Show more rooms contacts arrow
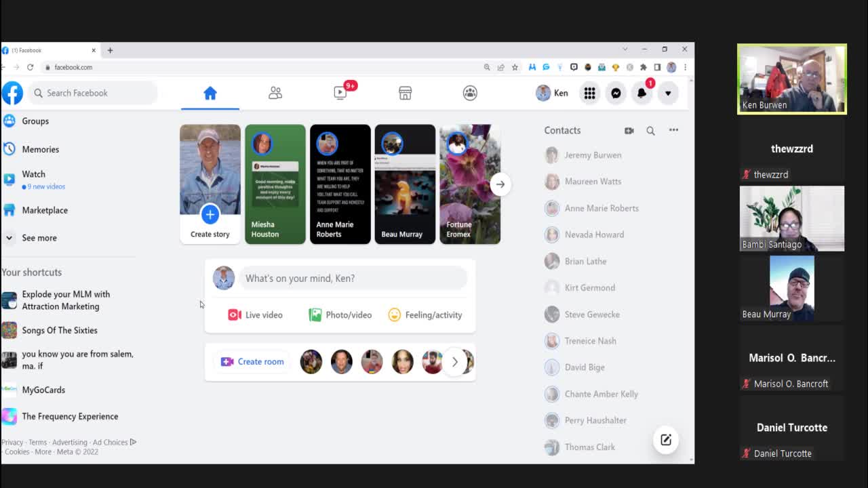 point(455,362)
